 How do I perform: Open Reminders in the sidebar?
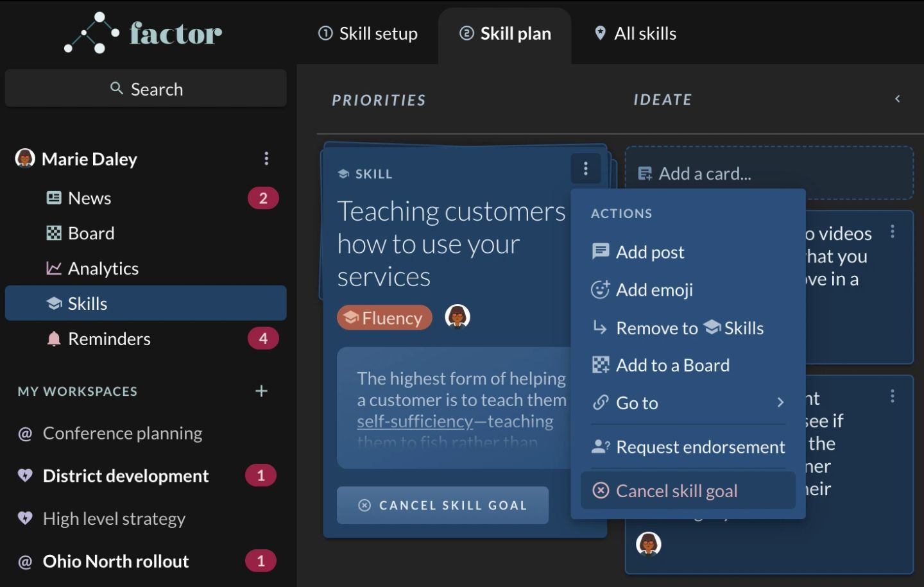point(146,339)
